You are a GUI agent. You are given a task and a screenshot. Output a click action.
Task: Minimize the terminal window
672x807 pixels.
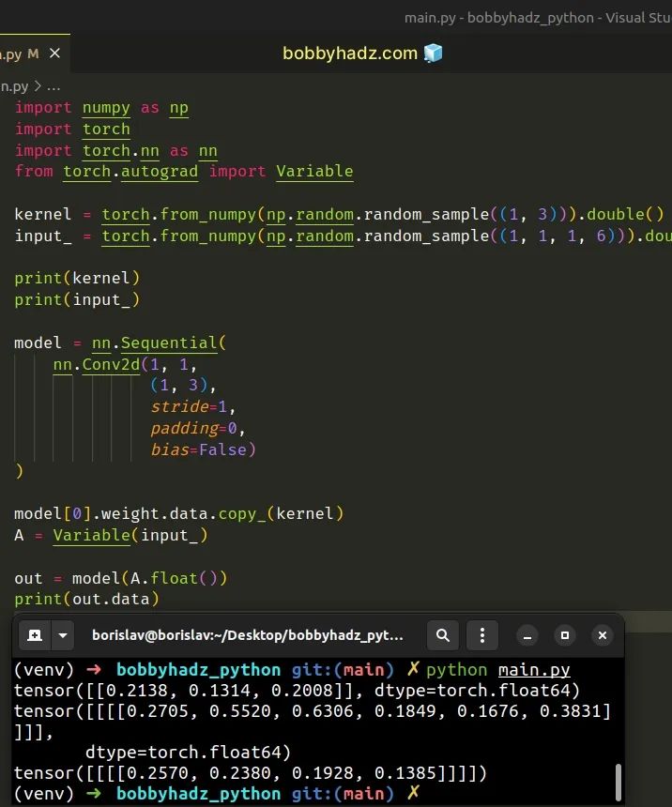pyautogui.click(x=527, y=635)
